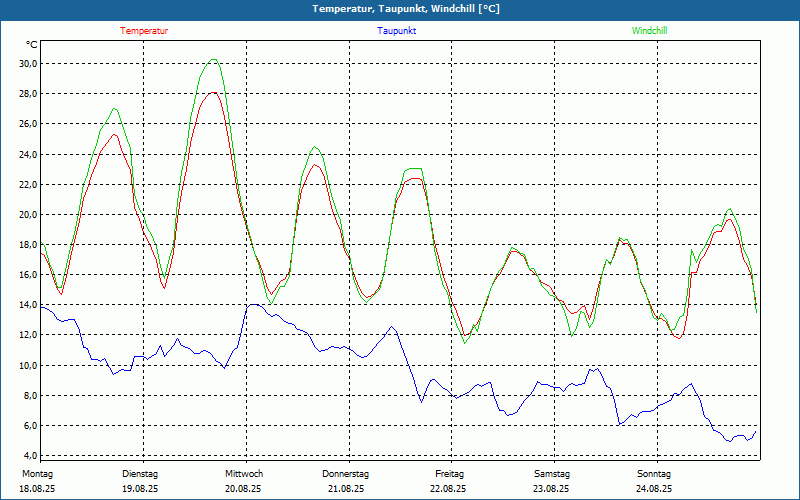Select the Donnerstag day label
800x500 pixels.
click(x=346, y=473)
